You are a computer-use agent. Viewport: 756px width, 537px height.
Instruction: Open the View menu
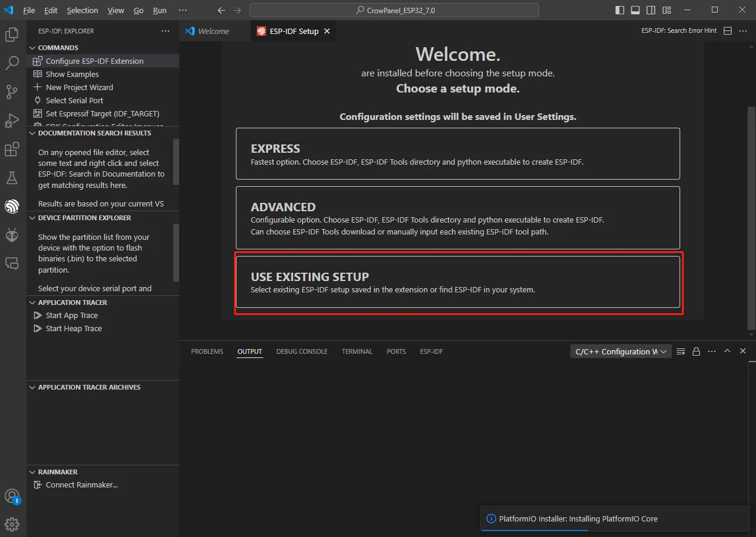tap(116, 10)
